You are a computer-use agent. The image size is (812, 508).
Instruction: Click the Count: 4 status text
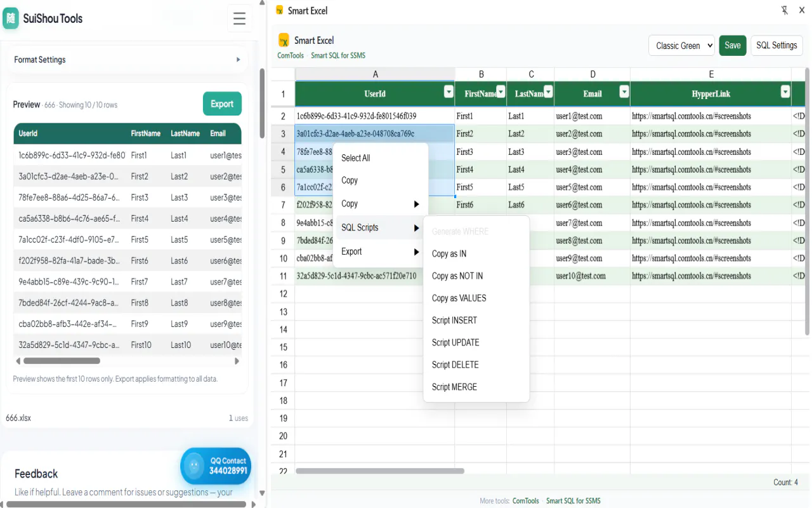click(786, 482)
